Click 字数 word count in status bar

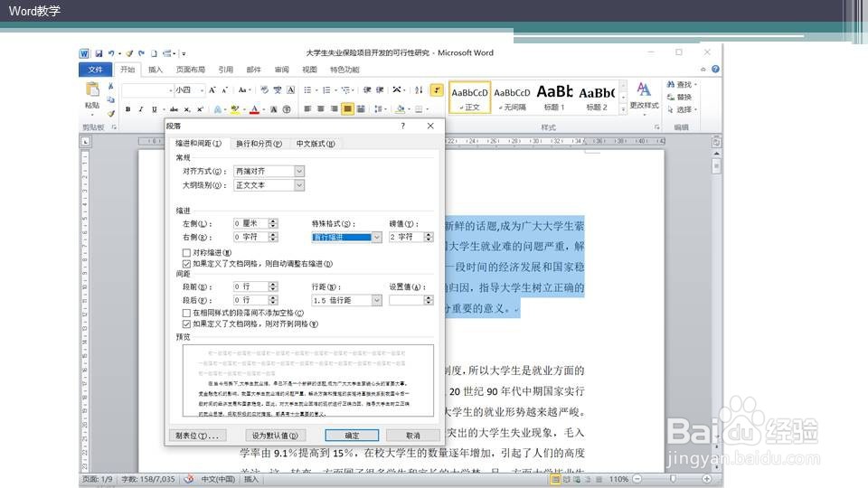pyautogui.click(x=147, y=479)
